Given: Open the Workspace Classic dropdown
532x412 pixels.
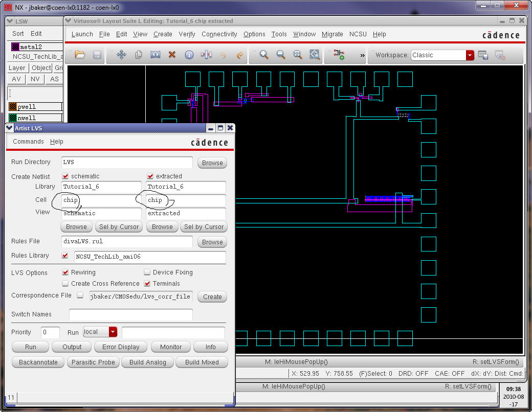Looking at the screenshot, I should (470, 55).
